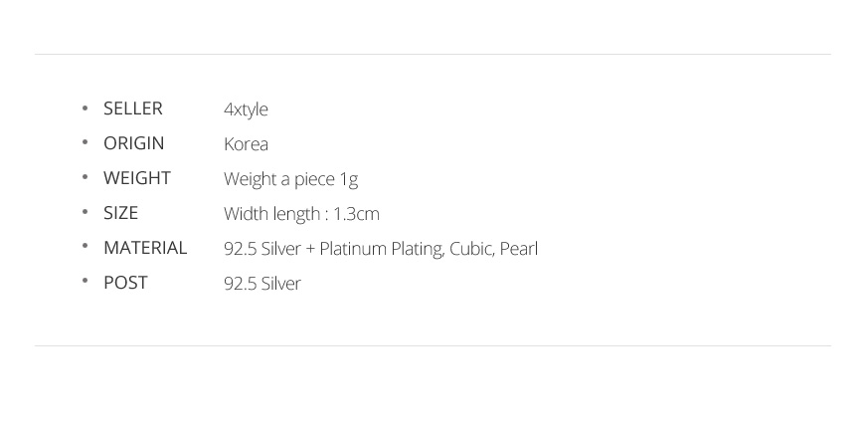This screenshot has height=429, width=868.
Task: Click the bottom horizontal divider line
Action: [x=433, y=345]
